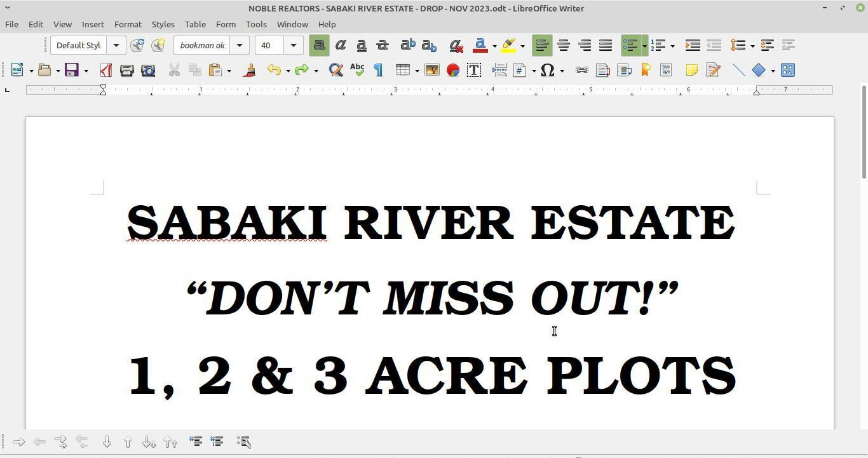Increase paragraph spacing

click(x=767, y=45)
